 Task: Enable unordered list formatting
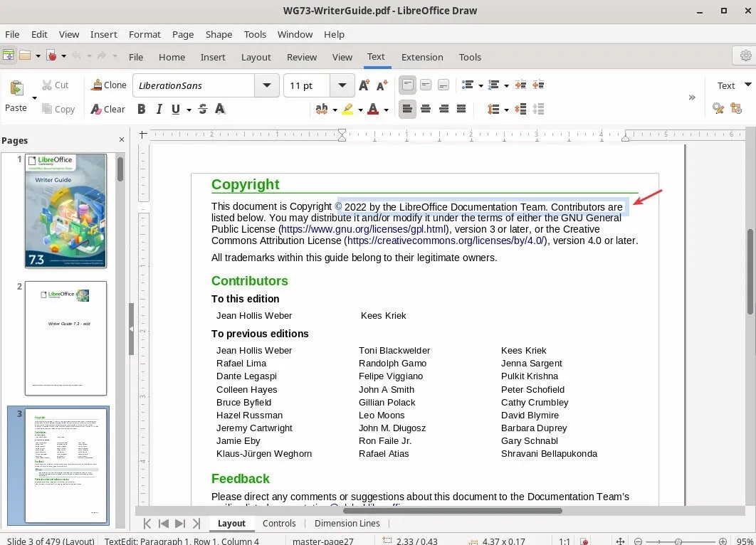pos(468,85)
